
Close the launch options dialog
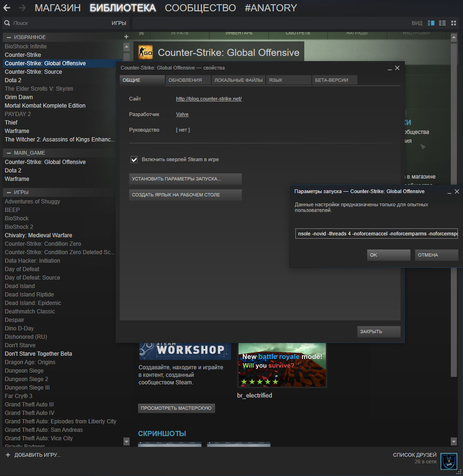pos(457,192)
